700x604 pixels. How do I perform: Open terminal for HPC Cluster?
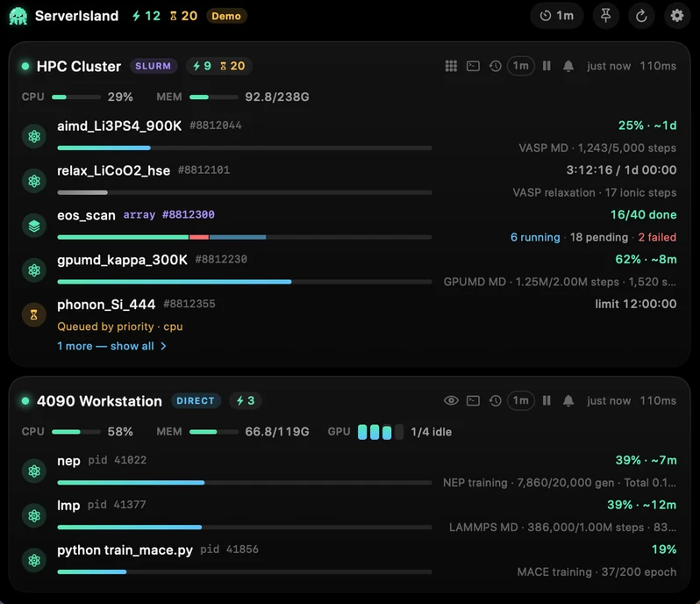click(473, 66)
